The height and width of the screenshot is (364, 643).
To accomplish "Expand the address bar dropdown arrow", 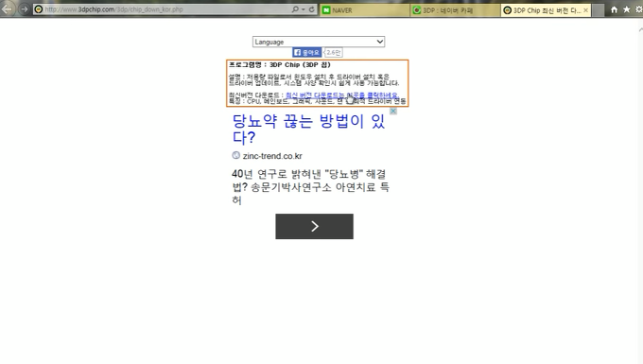I will [x=304, y=9].
